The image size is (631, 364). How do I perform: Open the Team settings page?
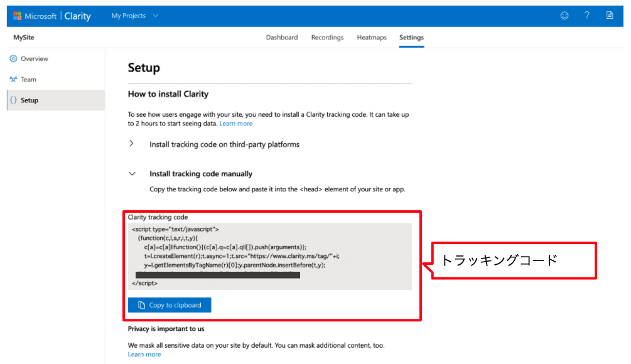click(56, 79)
